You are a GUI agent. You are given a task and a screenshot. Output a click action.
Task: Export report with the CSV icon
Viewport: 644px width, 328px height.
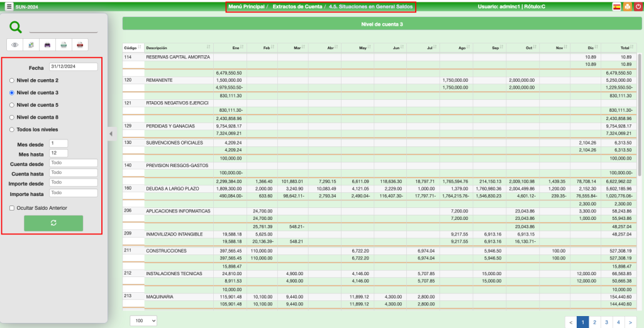[64, 45]
